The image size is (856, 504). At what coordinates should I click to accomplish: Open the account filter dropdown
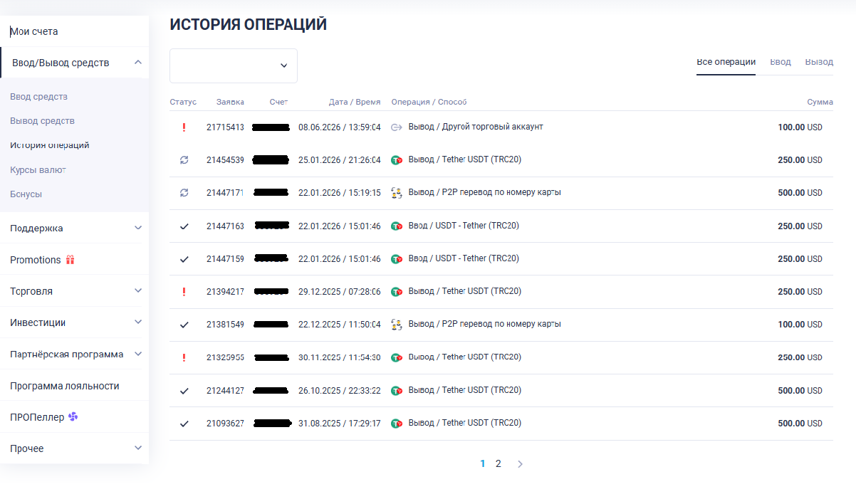coord(234,65)
